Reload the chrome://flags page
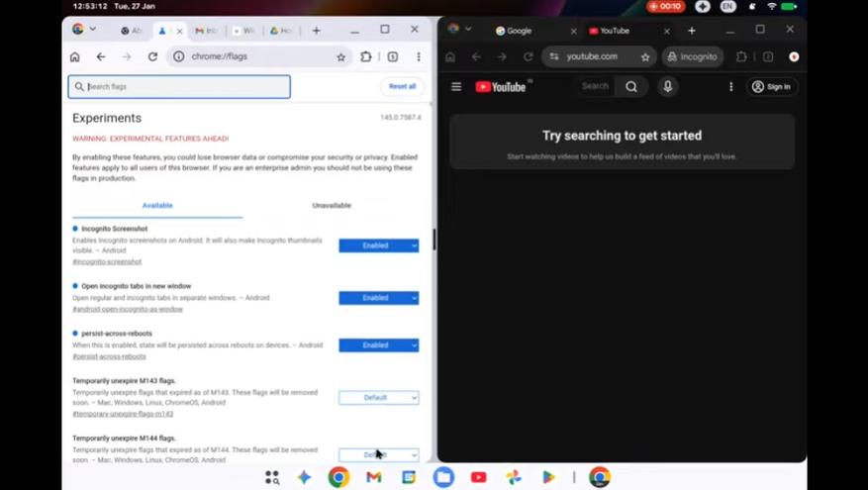868x490 pixels. click(152, 56)
